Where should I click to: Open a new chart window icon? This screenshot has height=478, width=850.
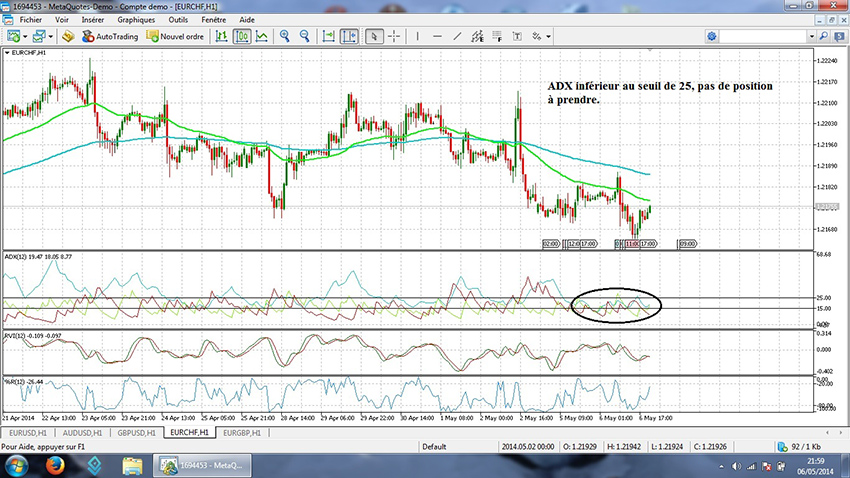point(14,36)
